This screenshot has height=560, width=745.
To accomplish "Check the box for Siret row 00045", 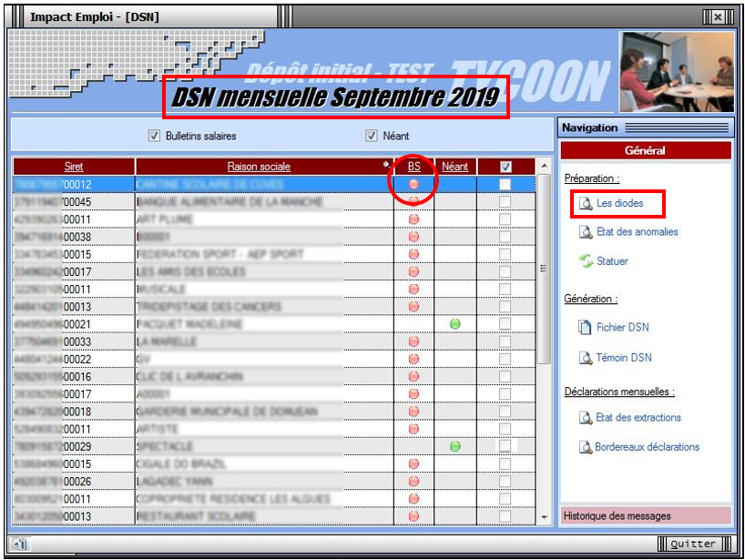I will [505, 202].
